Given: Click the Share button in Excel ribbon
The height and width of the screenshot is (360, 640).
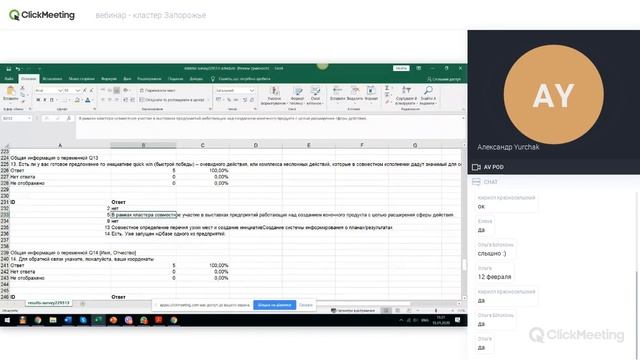Looking at the screenshot, I should [444, 79].
